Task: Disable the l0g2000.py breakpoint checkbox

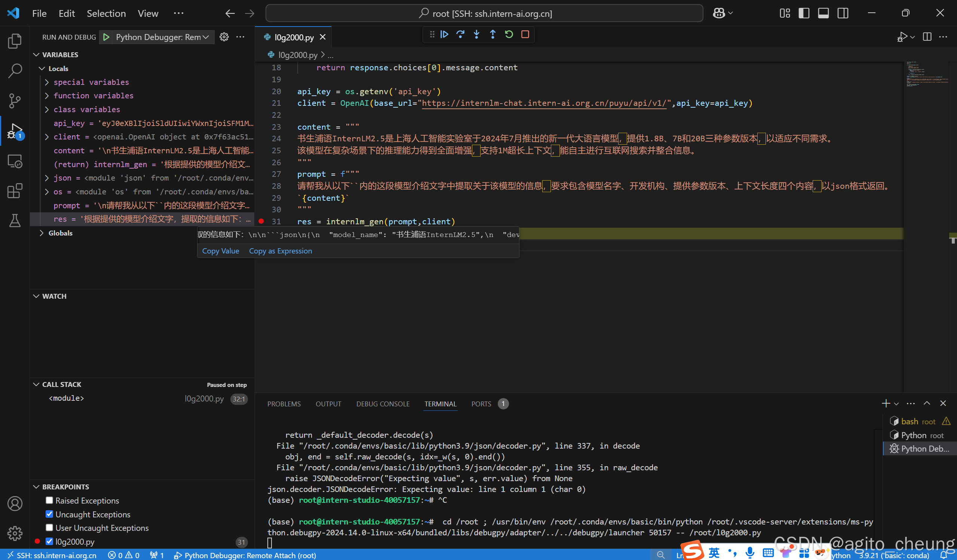Action: [49, 541]
